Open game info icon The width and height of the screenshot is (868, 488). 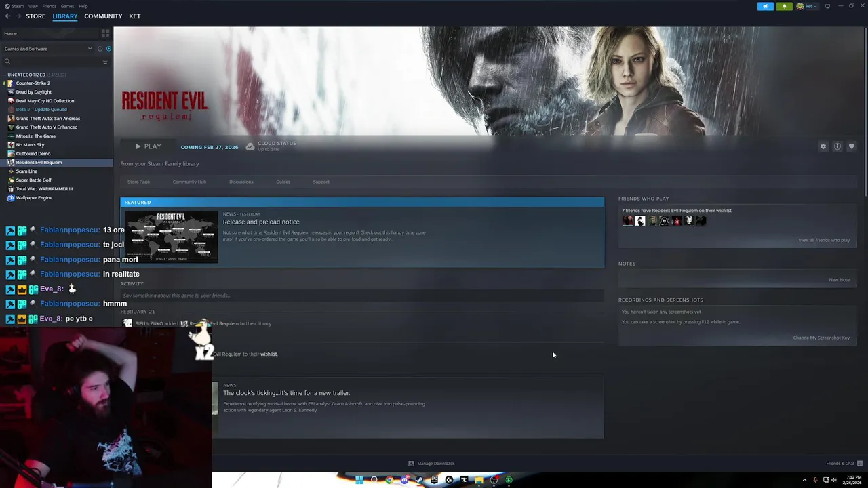pos(837,146)
